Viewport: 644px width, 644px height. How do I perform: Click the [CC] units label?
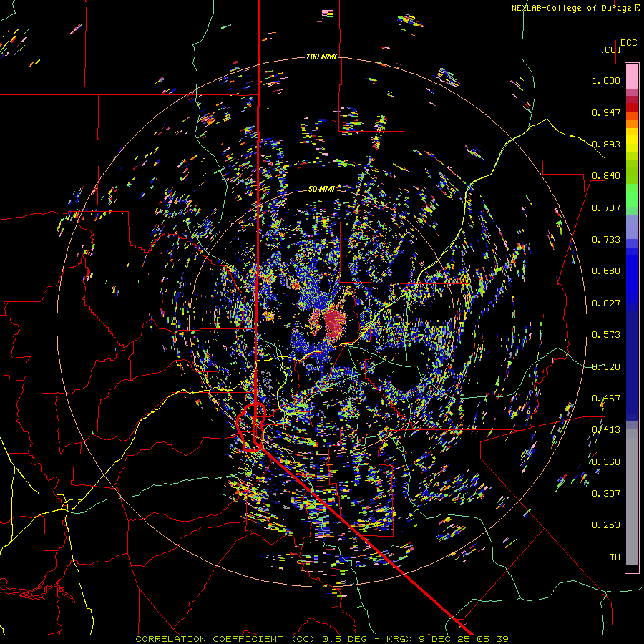coord(610,49)
